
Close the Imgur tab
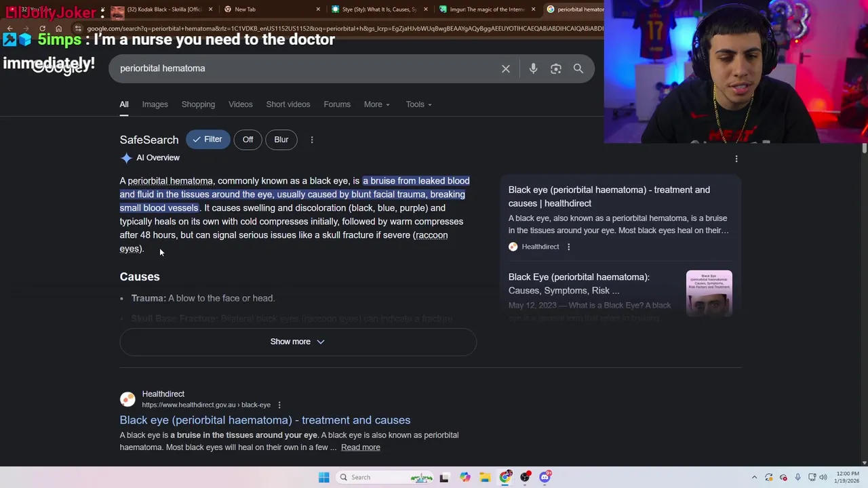pyautogui.click(x=533, y=9)
